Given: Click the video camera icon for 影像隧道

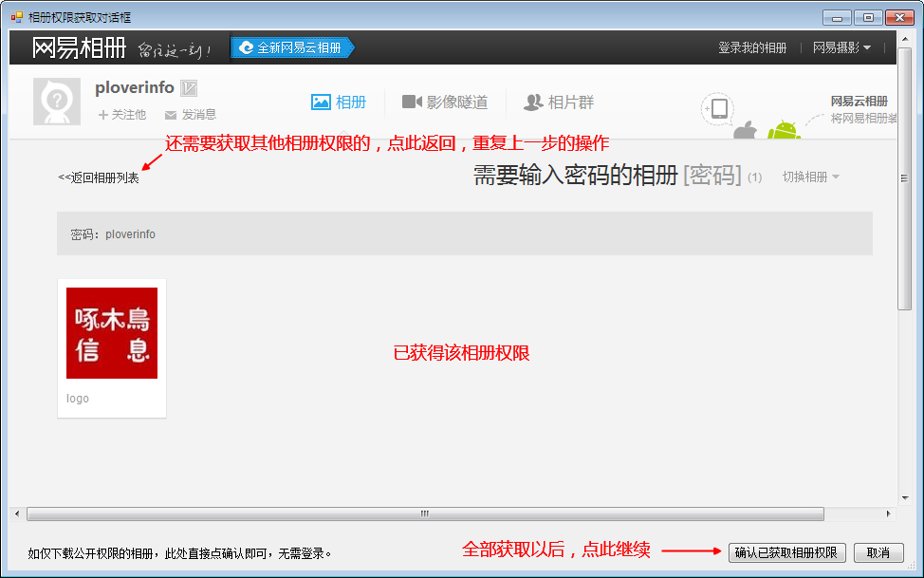Looking at the screenshot, I should [412, 103].
